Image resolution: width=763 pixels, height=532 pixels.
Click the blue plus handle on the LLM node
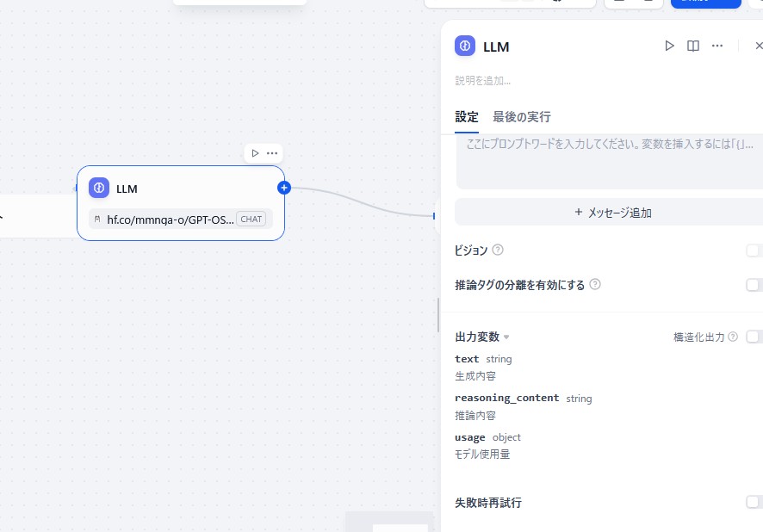(283, 187)
